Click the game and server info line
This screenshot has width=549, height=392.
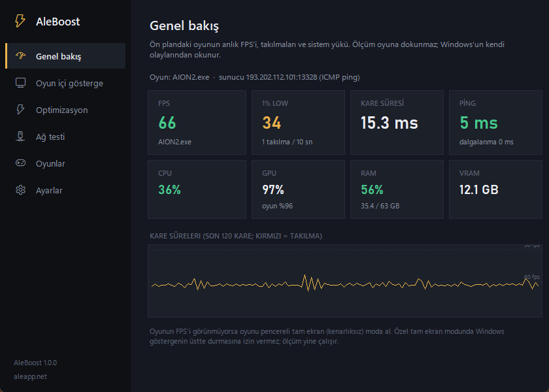254,77
